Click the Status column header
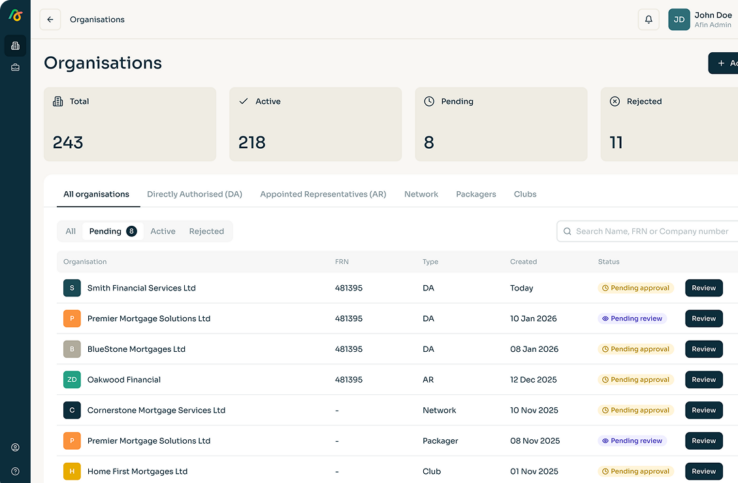The height and width of the screenshot is (483, 738). pyautogui.click(x=609, y=262)
